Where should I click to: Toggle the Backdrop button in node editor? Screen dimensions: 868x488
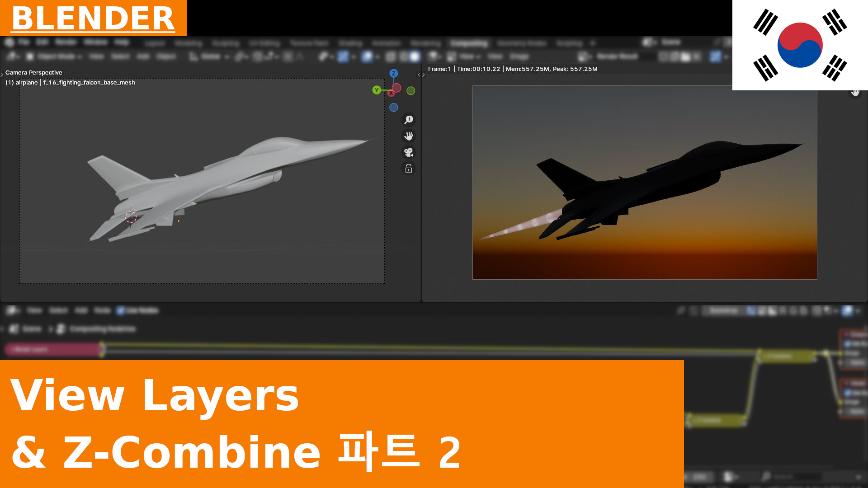724,310
